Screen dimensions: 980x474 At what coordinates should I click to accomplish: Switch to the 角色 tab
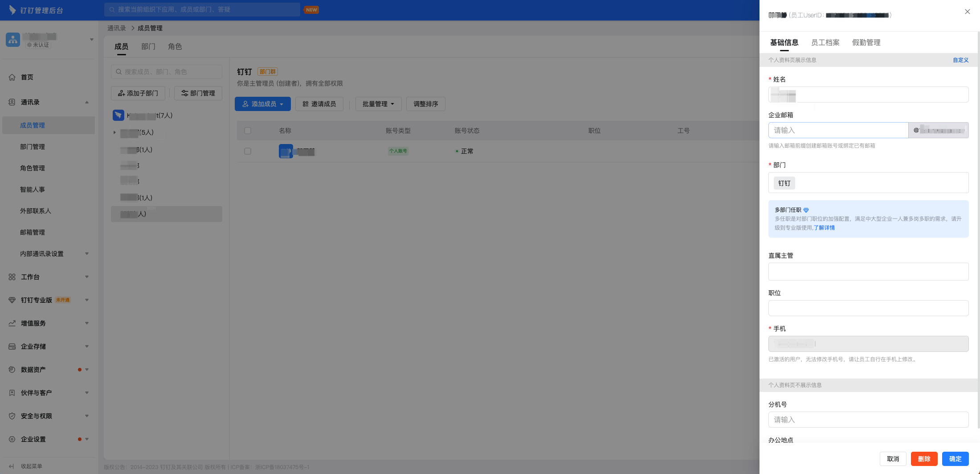(x=175, y=46)
